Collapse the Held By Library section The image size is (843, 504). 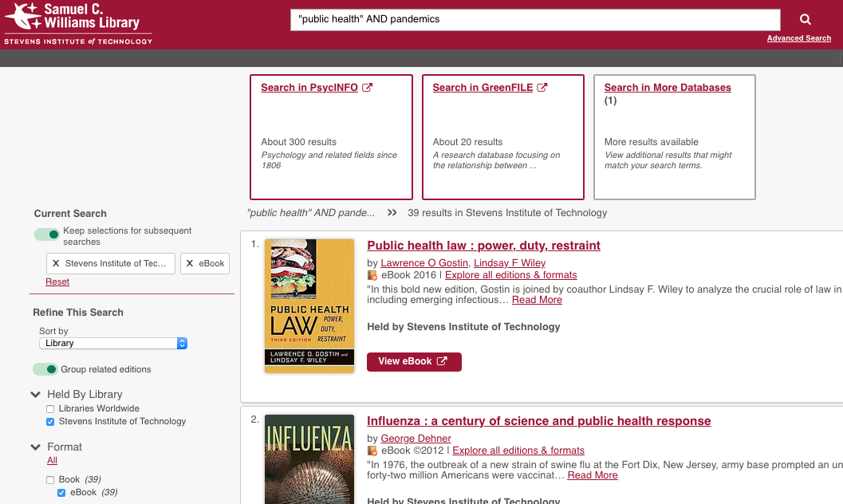35,395
